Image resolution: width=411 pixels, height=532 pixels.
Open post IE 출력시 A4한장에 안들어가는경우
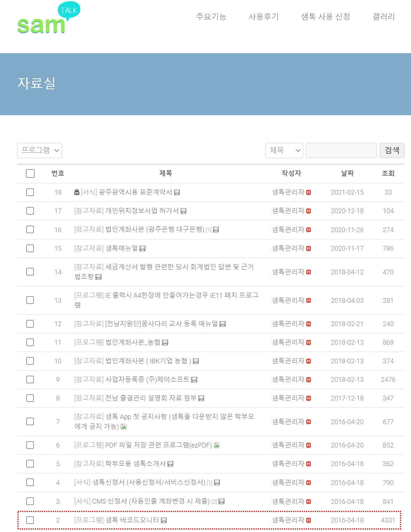166,300
